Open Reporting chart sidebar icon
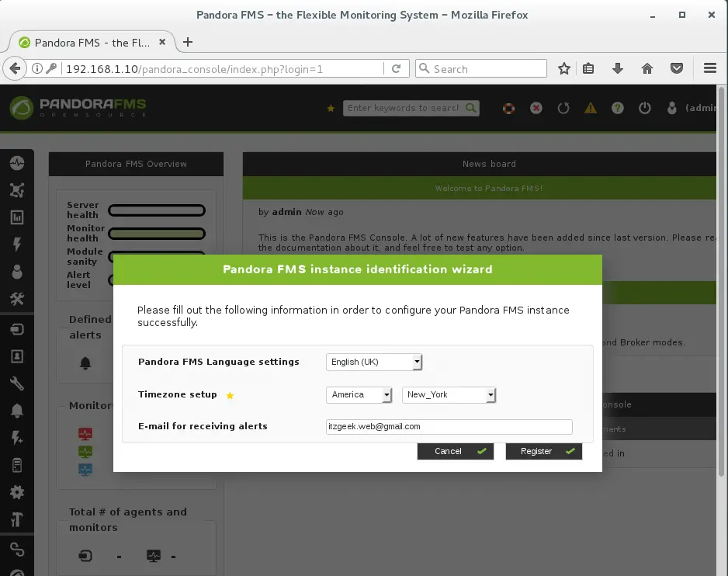This screenshot has height=576, width=728. pyautogui.click(x=17, y=217)
